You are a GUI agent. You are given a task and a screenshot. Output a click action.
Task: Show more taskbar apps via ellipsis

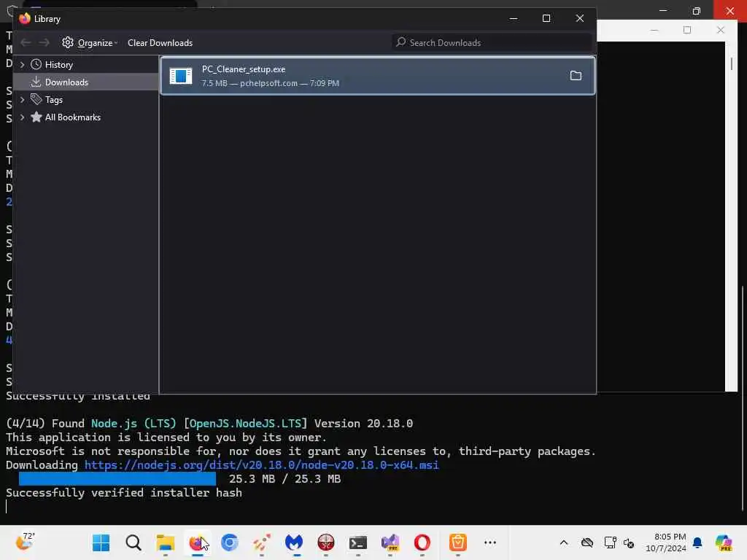(489, 542)
